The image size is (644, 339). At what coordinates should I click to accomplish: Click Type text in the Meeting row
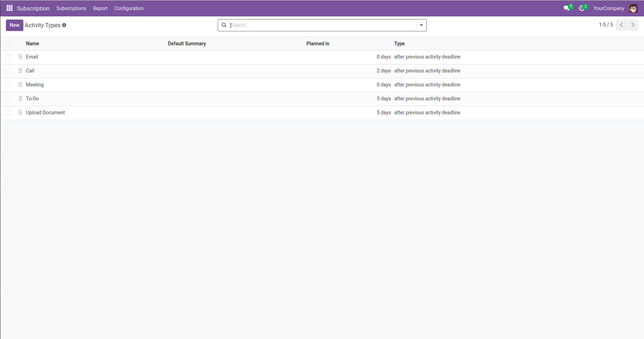[427, 85]
